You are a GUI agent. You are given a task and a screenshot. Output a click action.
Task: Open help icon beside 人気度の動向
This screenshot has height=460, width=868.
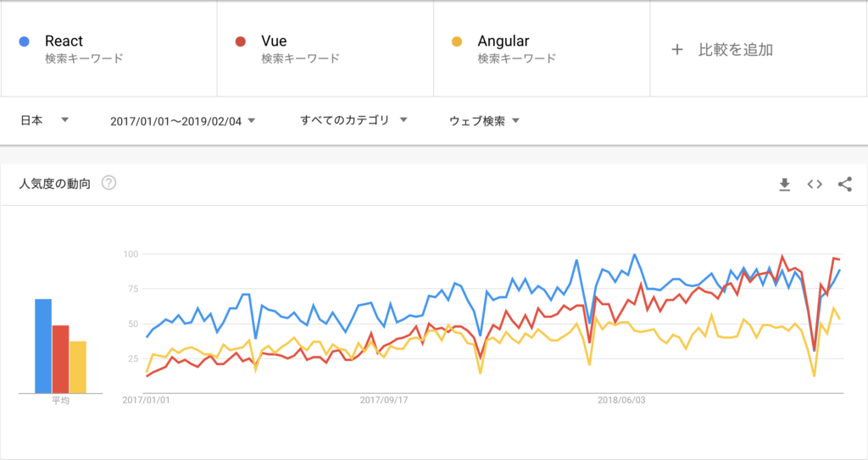(x=109, y=183)
